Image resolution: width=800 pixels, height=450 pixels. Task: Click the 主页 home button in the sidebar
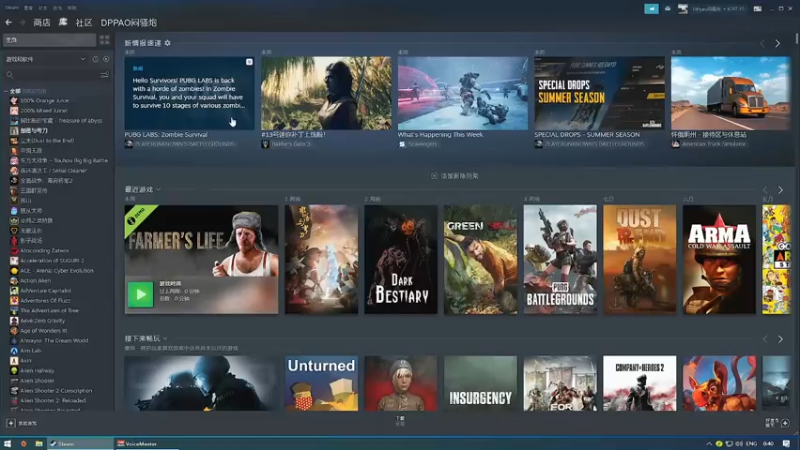coord(49,40)
